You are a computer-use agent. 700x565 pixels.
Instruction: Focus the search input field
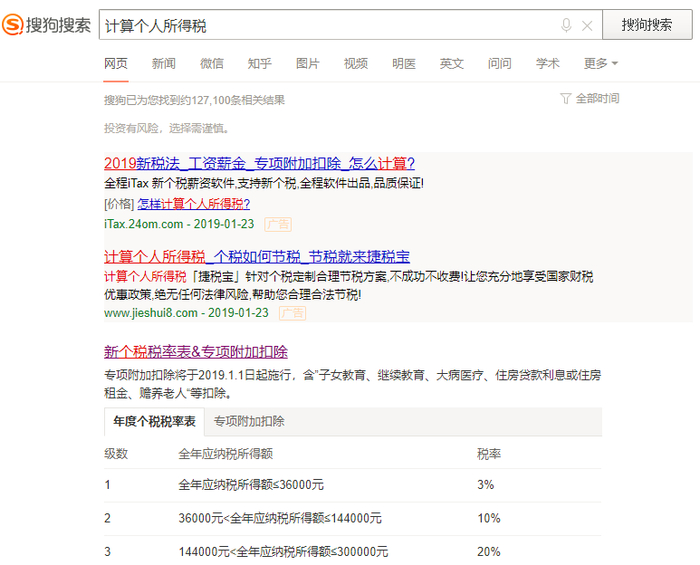(328, 25)
